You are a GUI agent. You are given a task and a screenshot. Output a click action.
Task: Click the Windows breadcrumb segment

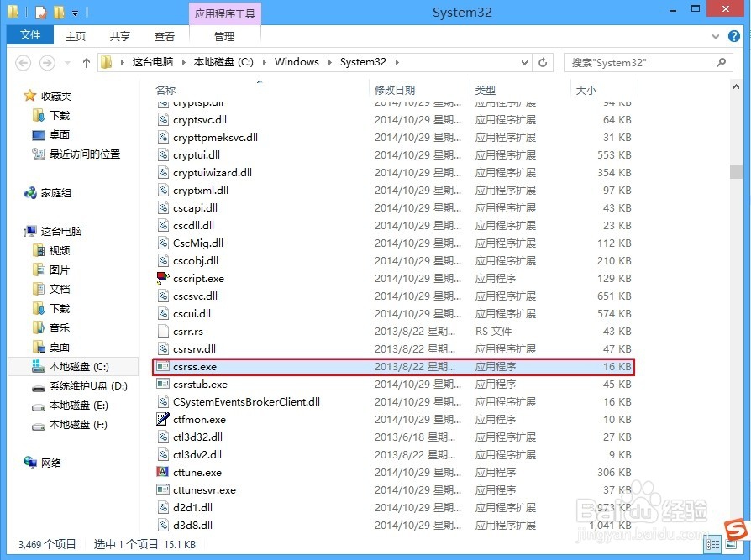(x=297, y=62)
